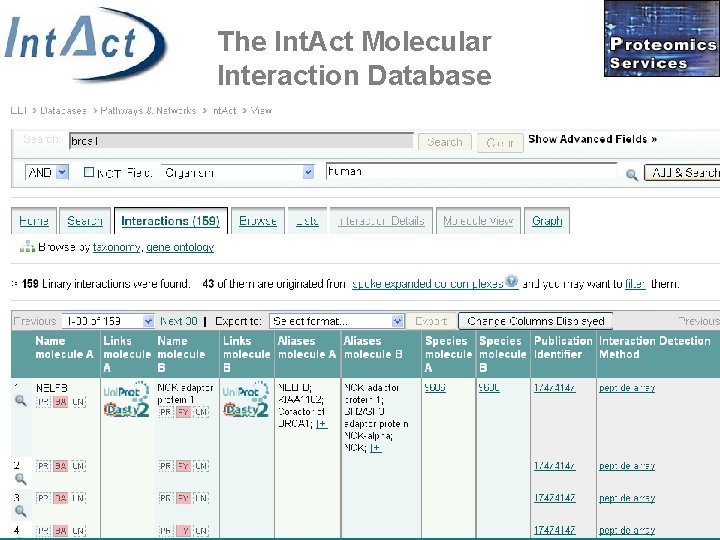Screen dimensions: 720x540
Task: Click the UN badge under NCK adaptor protein 1
Action: 202,412
